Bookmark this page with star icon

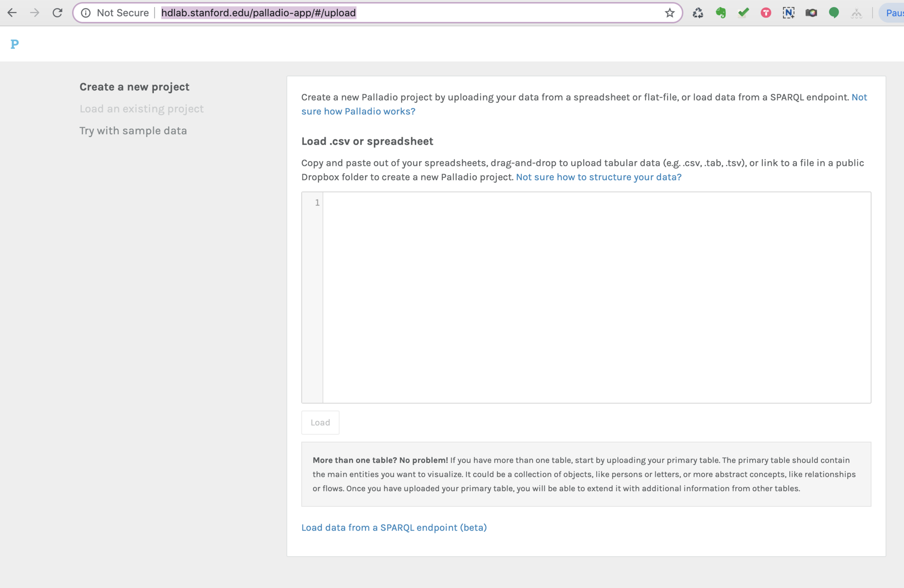pyautogui.click(x=670, y=13)
